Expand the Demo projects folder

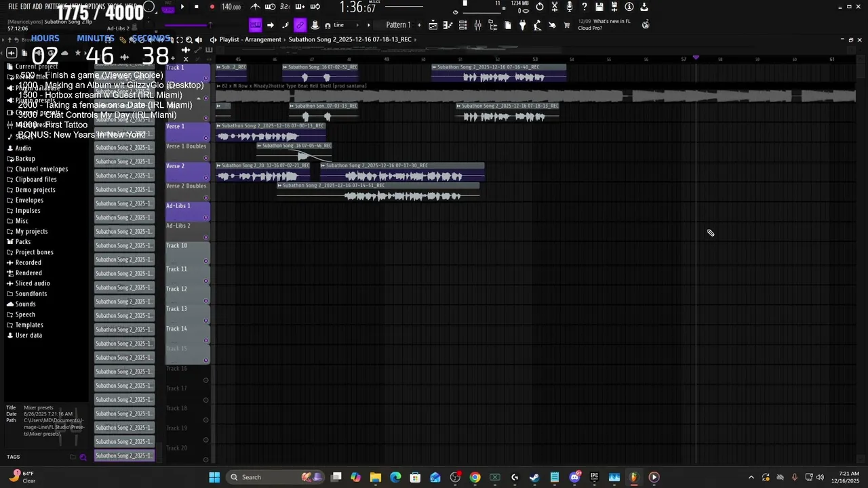(35, 190)
